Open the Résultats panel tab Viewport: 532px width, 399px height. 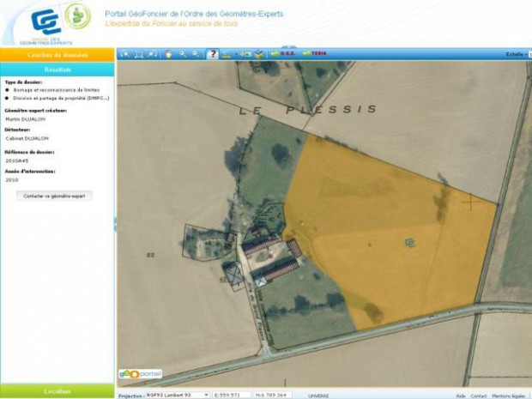57,69
